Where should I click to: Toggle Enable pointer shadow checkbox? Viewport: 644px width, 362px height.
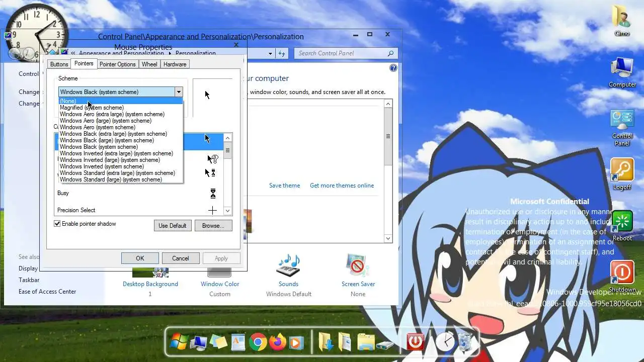(57, 224)
